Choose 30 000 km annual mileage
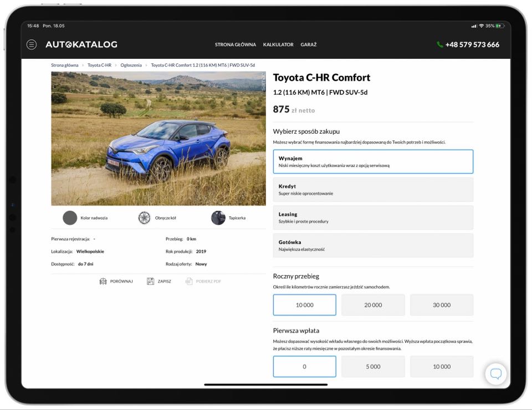Image resolution: width=532 pixels, height=410 pixels. pos(442,305)
